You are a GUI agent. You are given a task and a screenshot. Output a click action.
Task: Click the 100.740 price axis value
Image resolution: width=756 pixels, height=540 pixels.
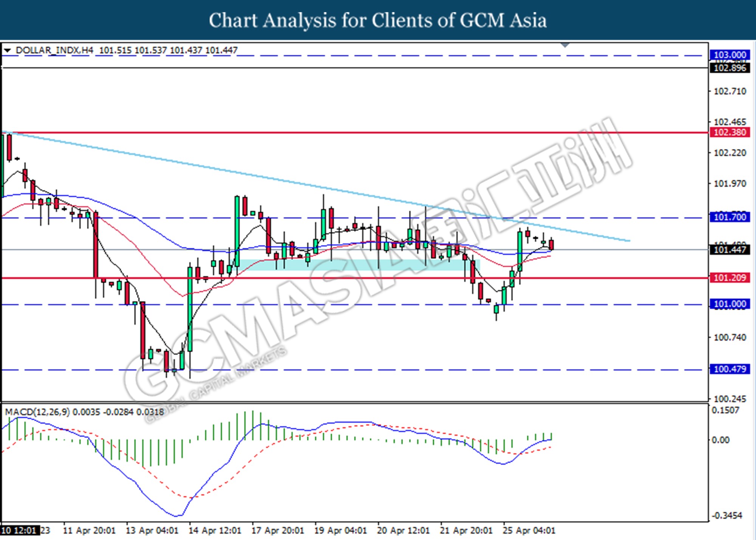[730, 337]
